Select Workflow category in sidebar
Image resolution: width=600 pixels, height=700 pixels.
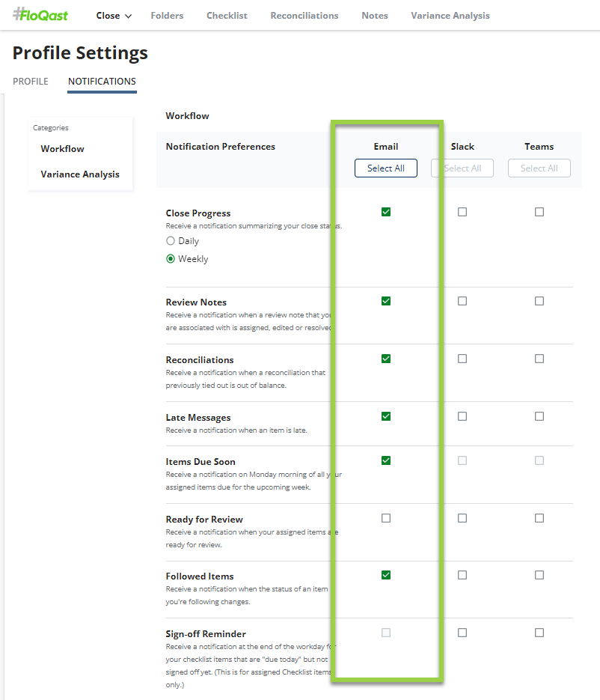(x=62, y=149)
